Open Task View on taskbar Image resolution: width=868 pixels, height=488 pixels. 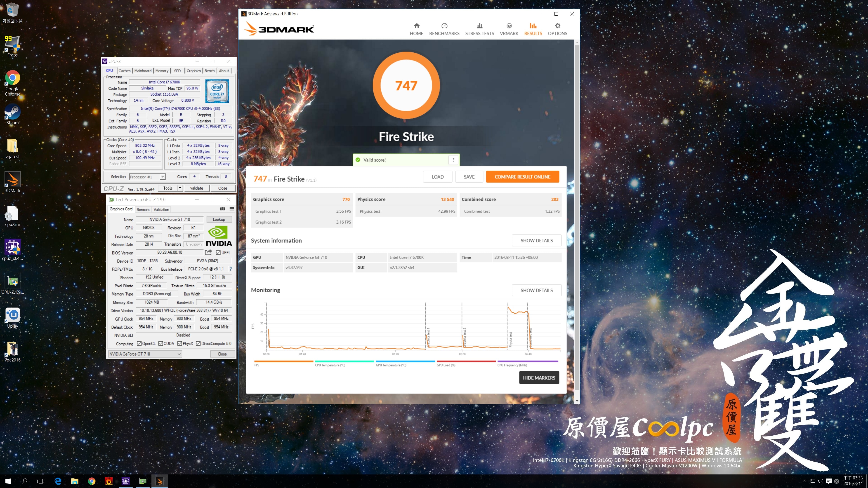[x=41, y=481]
